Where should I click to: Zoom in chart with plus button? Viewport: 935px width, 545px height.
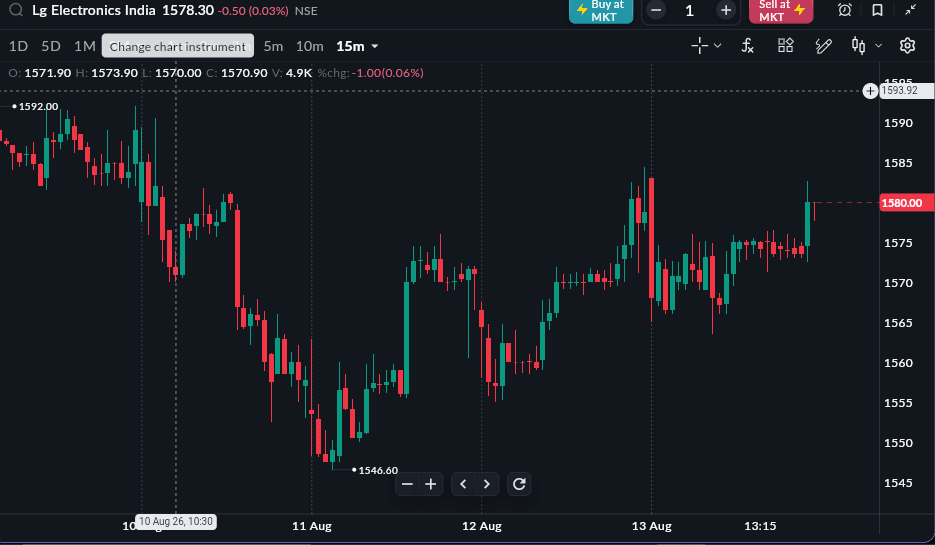pyautogui.click(x=431, y=484)
